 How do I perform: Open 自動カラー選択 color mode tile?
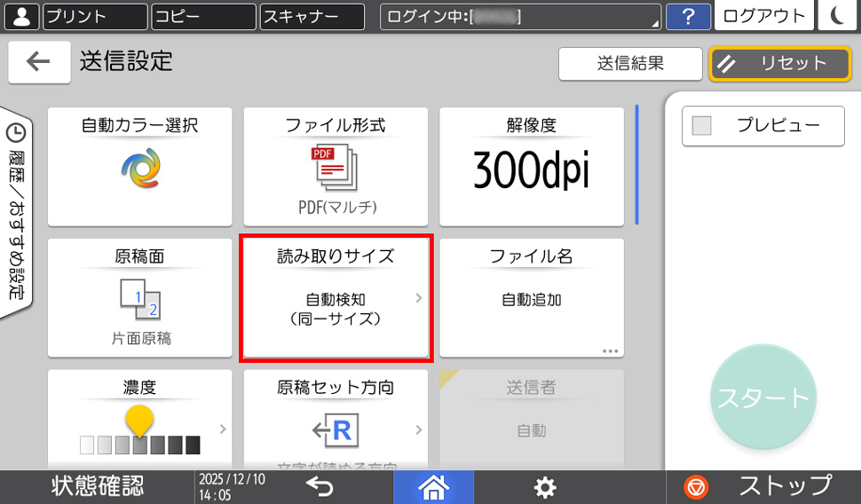click(139, 167)
